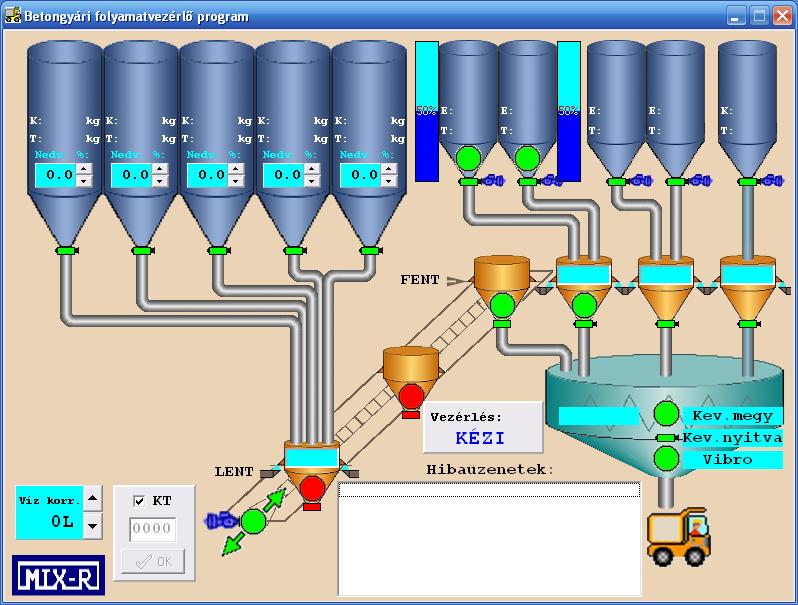Click the application icon in the title bar
The image size is (798, 605).
coord(12,15)
